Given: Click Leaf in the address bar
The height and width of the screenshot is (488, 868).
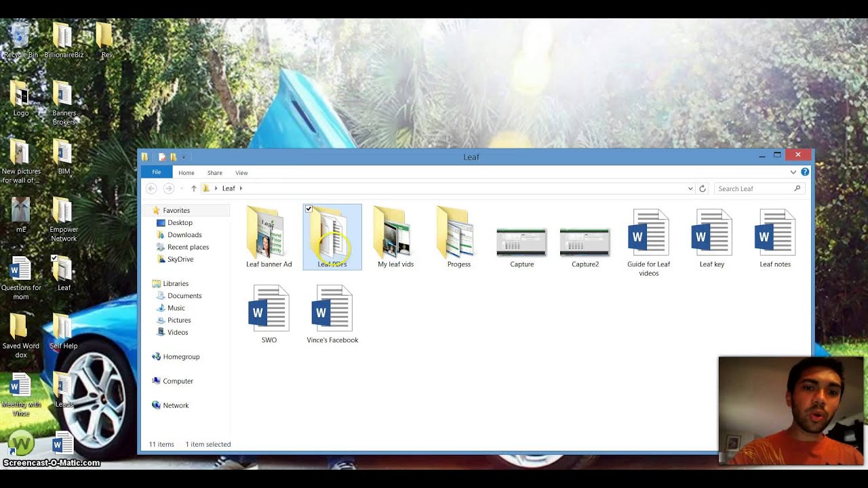Looking at the screenshot, I should pos(229,188).
